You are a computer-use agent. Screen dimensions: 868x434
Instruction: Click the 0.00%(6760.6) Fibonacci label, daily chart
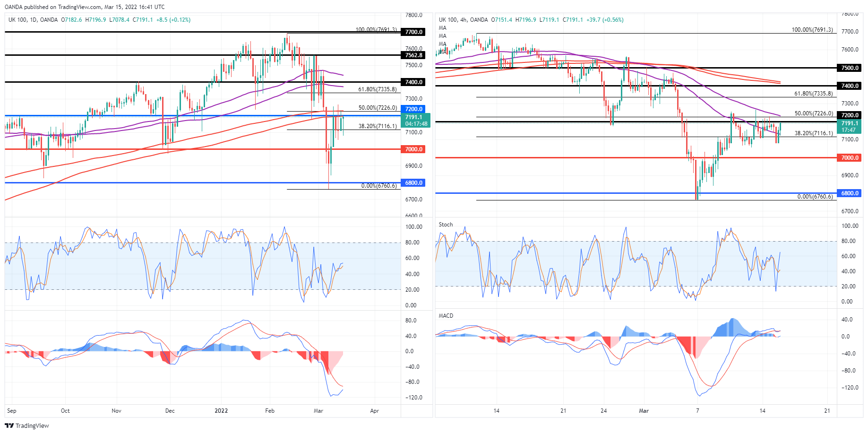pyautogui.click(x=379, y=186)
